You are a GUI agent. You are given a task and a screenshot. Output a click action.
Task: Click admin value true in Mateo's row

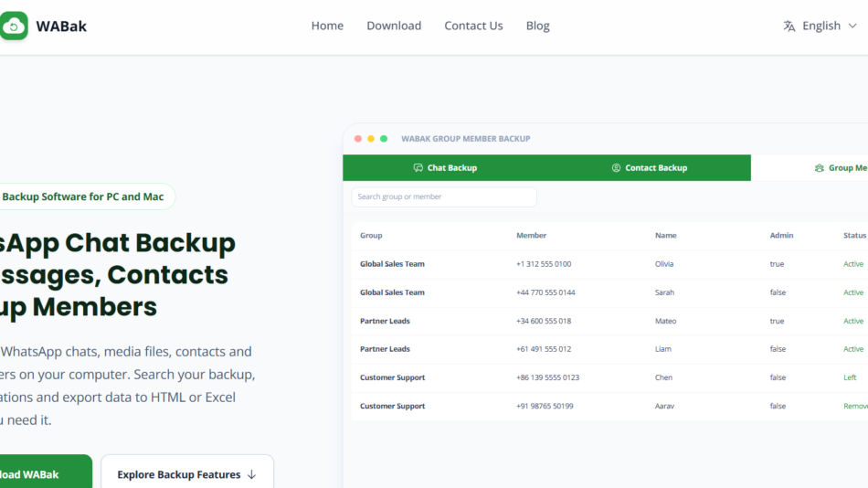click(777, 322)
